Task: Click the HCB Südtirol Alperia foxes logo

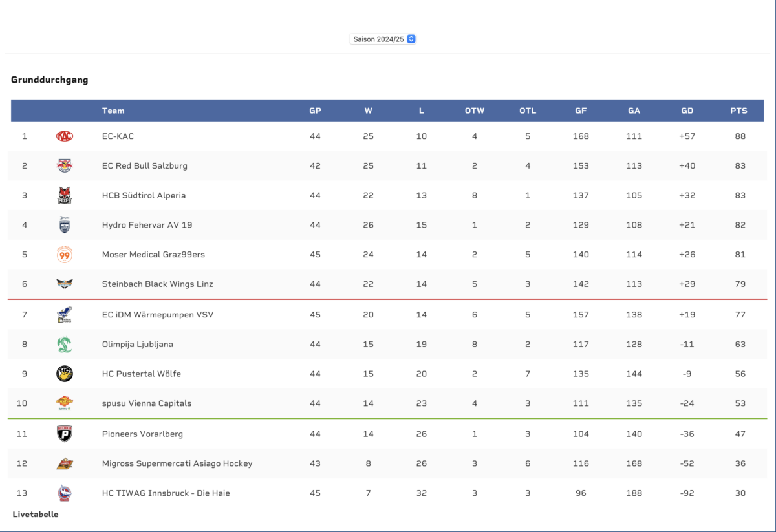Action: (x=65, y=195)
